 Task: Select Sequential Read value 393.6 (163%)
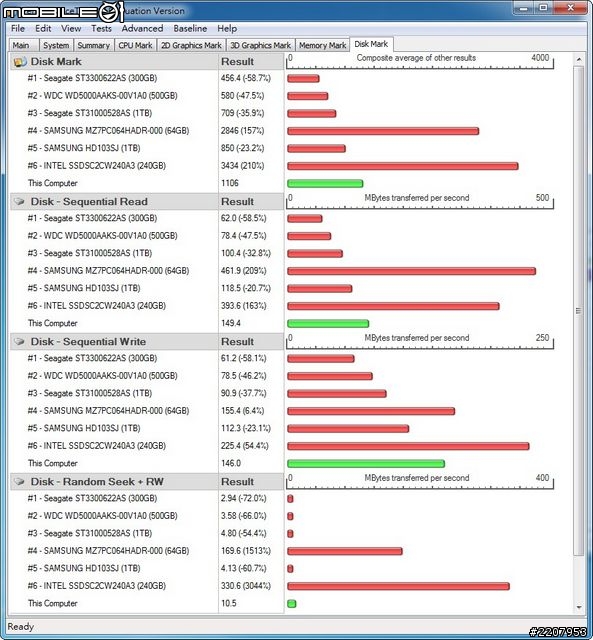pyautogui.click(x=244, y=306)
